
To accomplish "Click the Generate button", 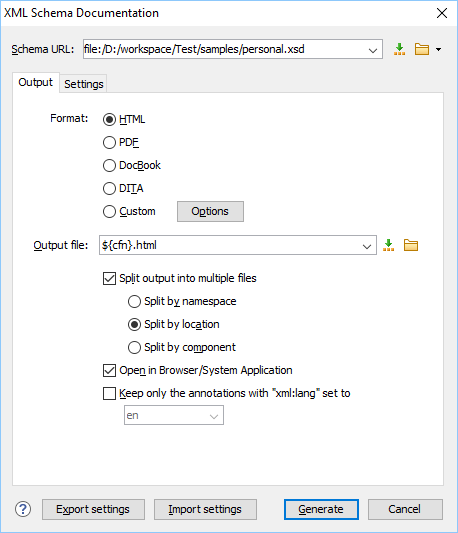I will [321, 509].
